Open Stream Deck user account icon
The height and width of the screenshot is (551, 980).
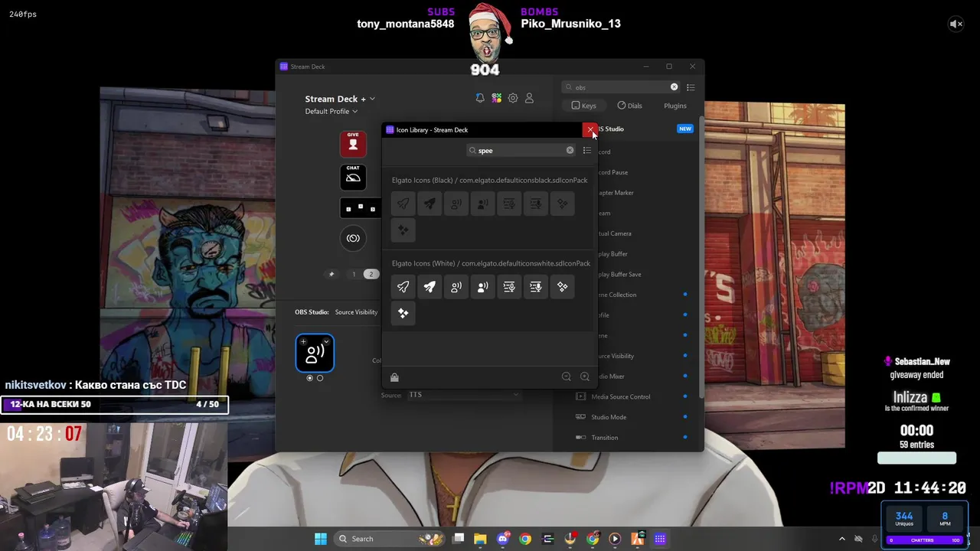529,98
